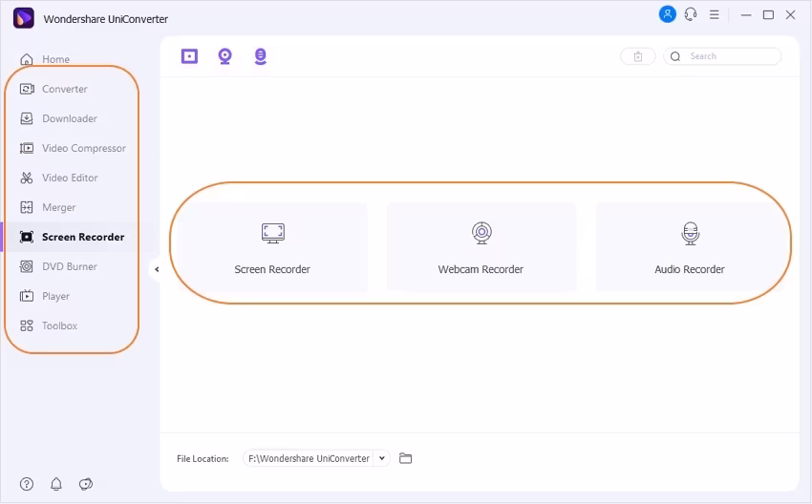This screenshot has height=504, width=812.
Task: Launch the Audio Recorder card
Action: pyautogui.click(x=690, y=246)
